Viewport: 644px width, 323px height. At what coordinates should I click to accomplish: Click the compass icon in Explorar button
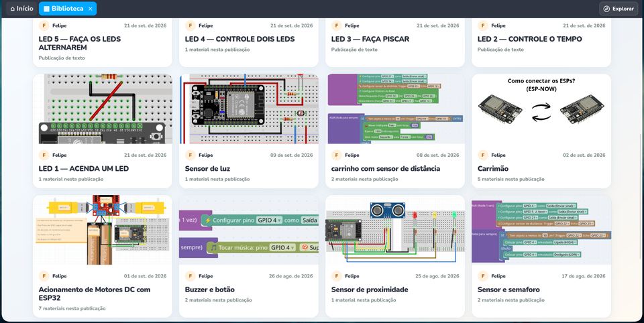click(x=606, y=9)
